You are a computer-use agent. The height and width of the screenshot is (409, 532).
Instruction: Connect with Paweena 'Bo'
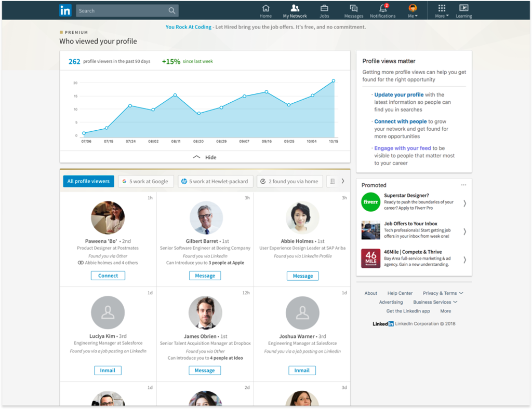coord(108,276)
